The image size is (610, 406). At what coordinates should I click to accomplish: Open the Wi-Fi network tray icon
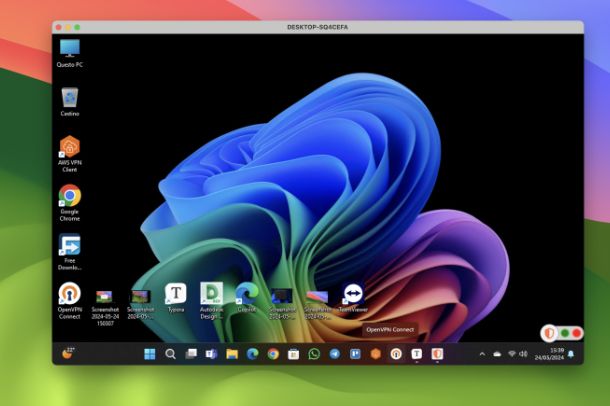tap(512, 354)
